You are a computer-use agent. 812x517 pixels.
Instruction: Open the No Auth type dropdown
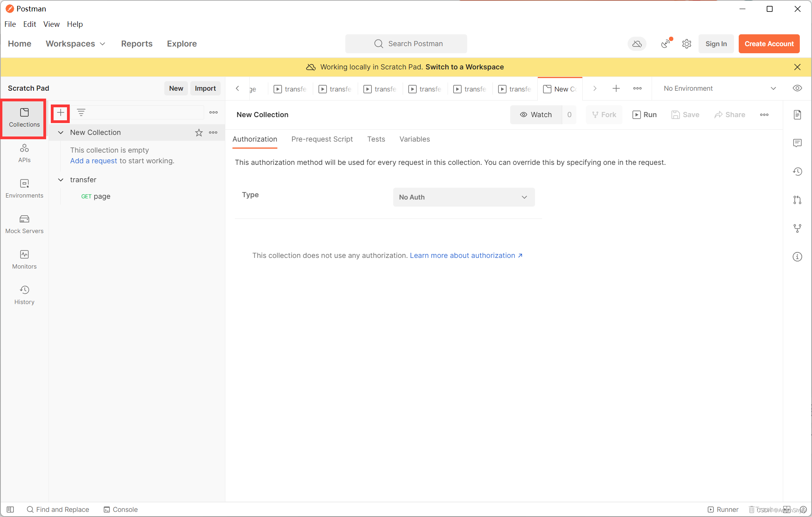click(x=463, y=197)
